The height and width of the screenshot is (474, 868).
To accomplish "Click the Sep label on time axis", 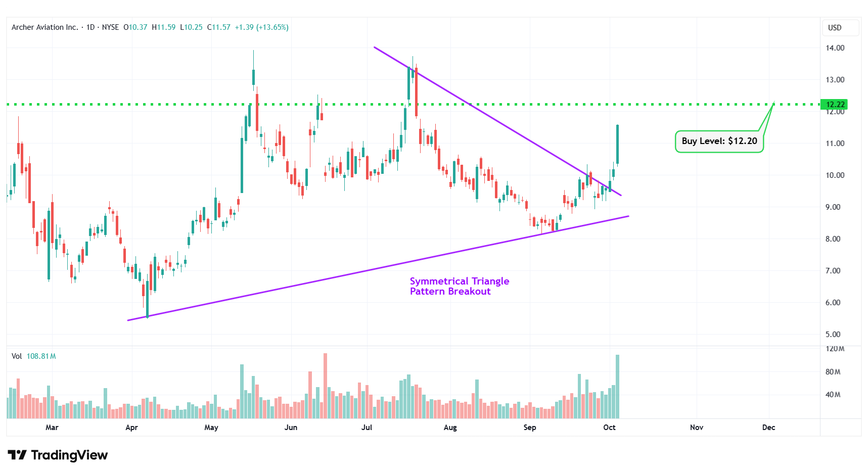I will point(529,428).
